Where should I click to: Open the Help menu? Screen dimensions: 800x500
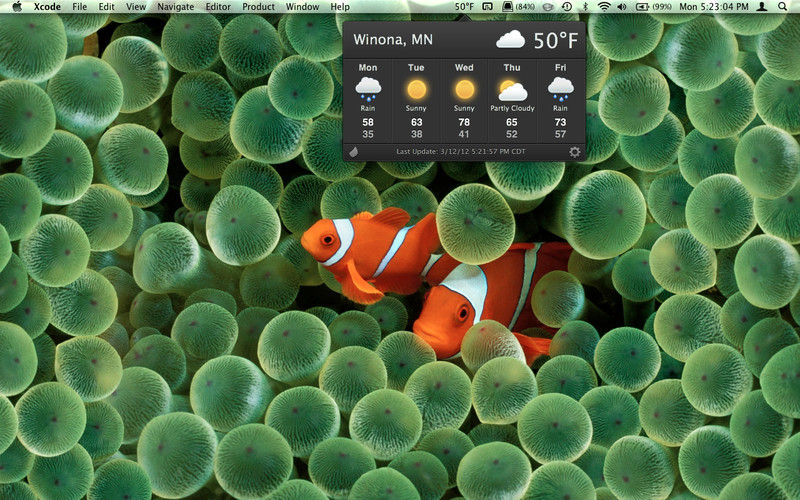tap(340, 7)
